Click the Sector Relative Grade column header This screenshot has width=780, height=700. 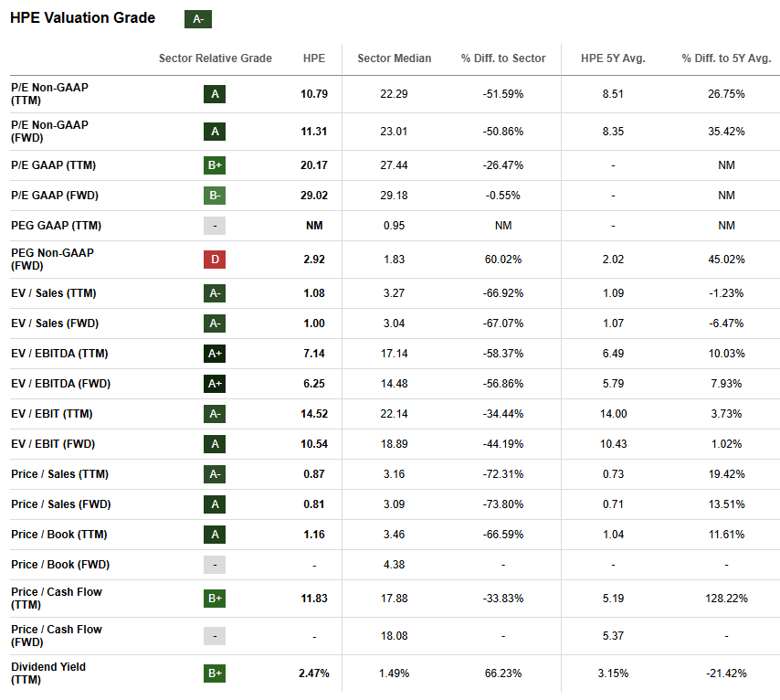click(216, 58)
